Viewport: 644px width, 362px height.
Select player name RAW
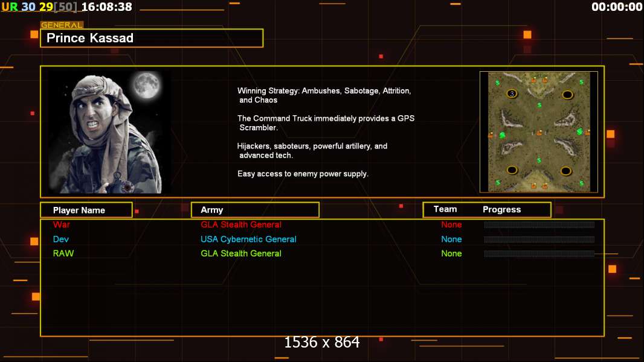(63, 253)
